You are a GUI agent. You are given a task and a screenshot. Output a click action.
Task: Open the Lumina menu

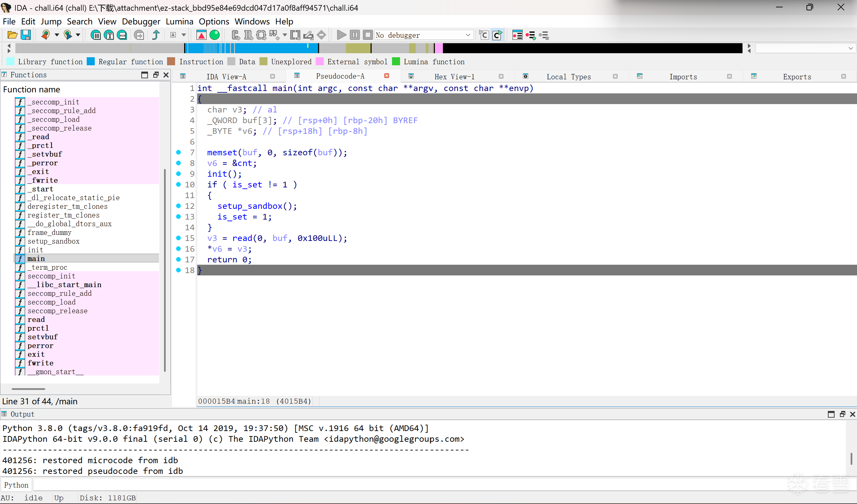pyautogui.click(x=179, y=21)
